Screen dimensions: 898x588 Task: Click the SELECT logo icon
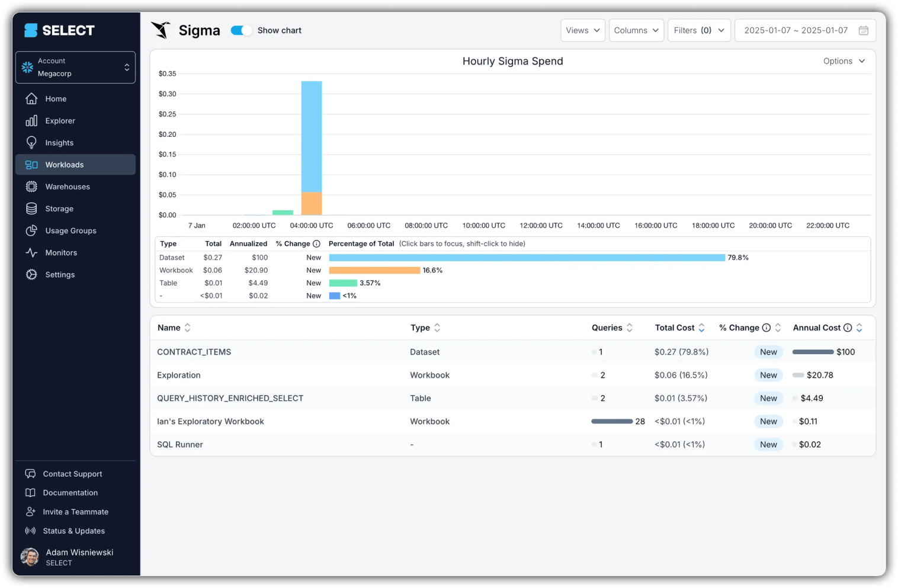click(x=31, y=30)
